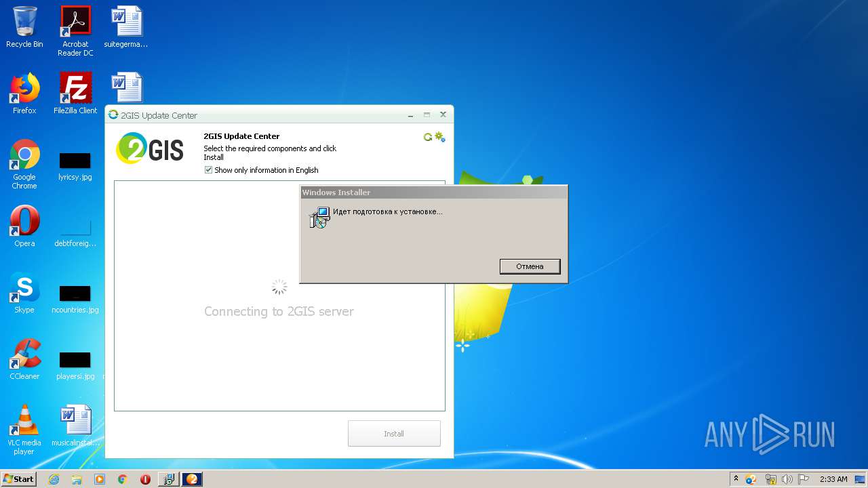Open Action Center flag icon

[804, 479]
